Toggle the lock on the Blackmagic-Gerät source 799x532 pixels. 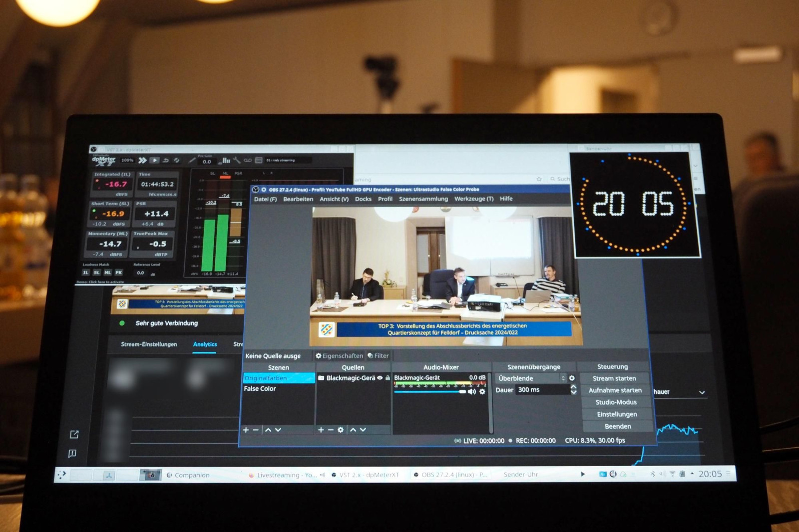coord(388,378)
